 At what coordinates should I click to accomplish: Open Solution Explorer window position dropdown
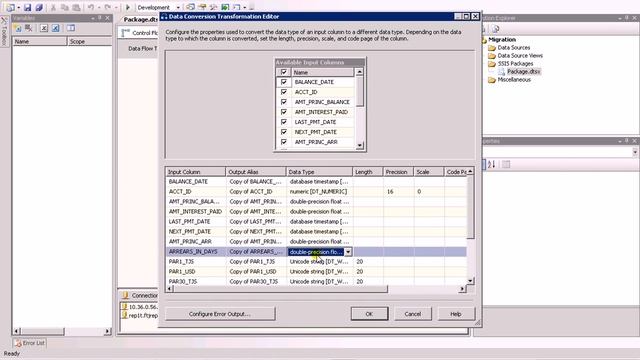pyautogui.click(x=620, y=18)
